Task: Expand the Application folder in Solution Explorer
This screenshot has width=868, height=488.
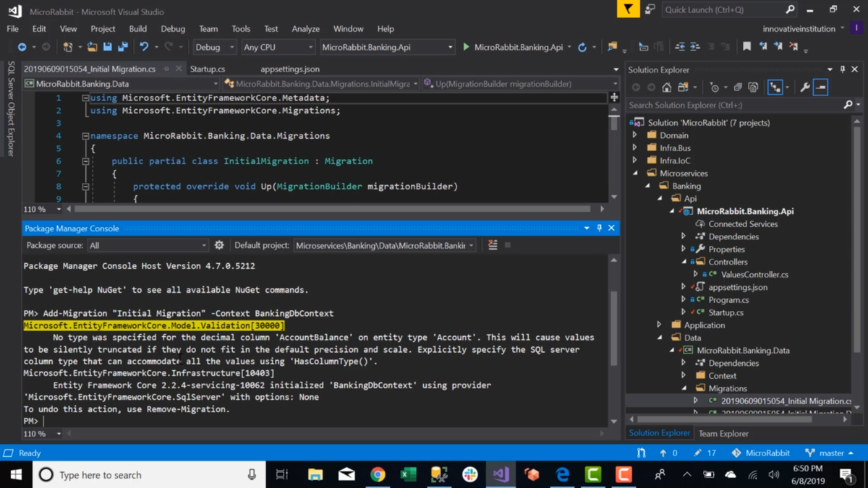Action: tap(660, 325)
